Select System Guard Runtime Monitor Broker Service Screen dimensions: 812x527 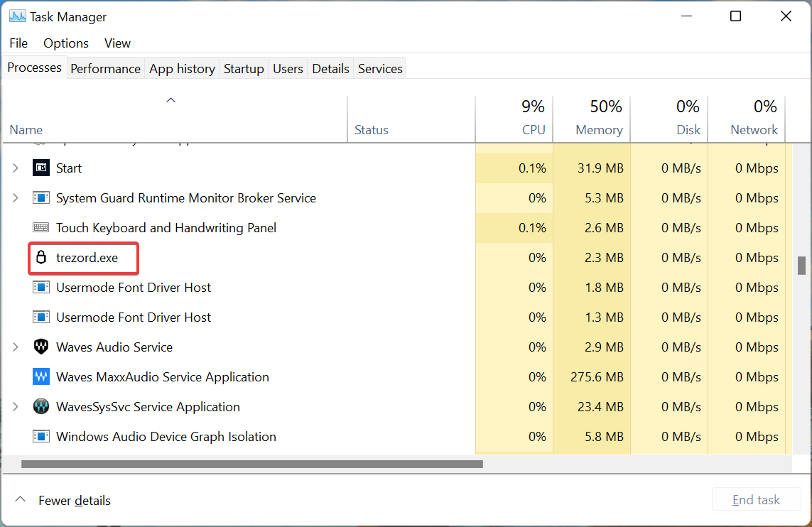pyautogui.click(x=186, y=197)
